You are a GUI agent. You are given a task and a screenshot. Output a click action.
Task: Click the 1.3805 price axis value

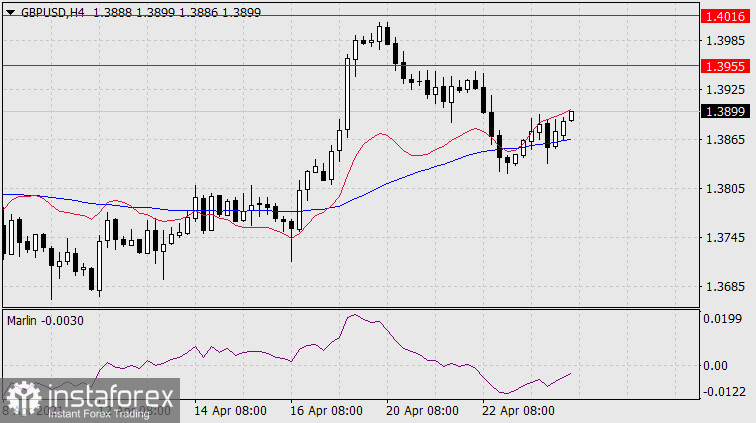(x=725, y=189)
